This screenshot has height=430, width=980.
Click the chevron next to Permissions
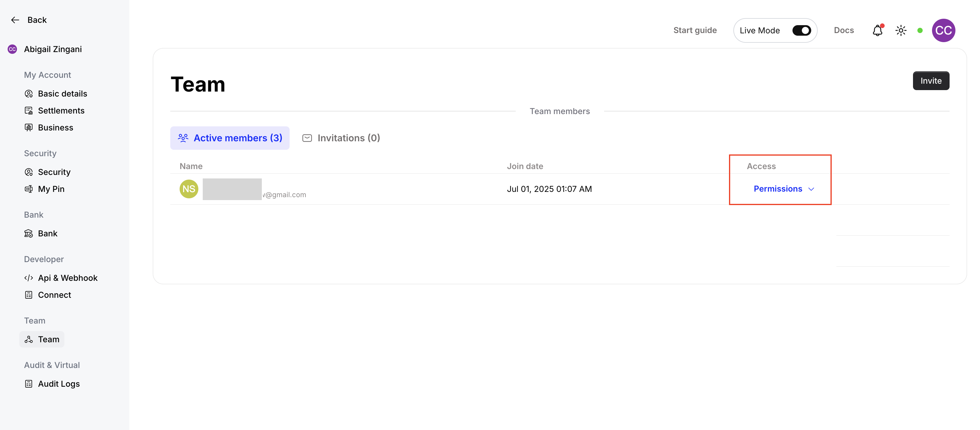(x=811, y=189)
